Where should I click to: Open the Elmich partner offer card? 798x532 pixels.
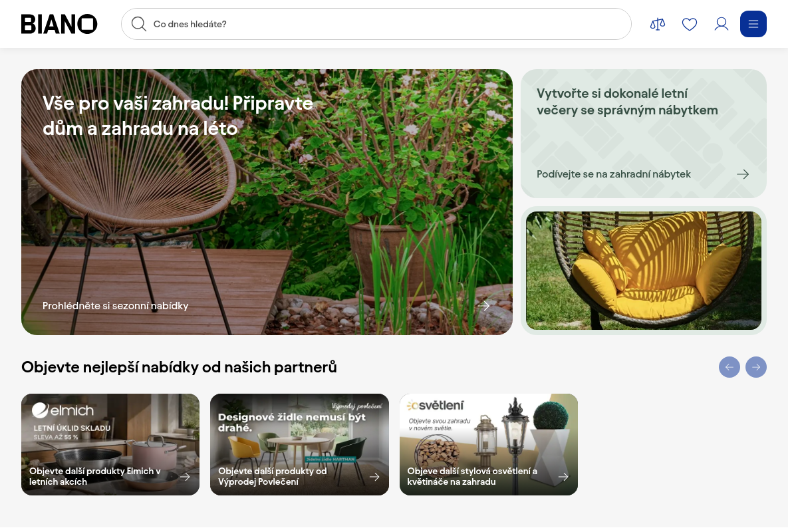pos(110,444)
